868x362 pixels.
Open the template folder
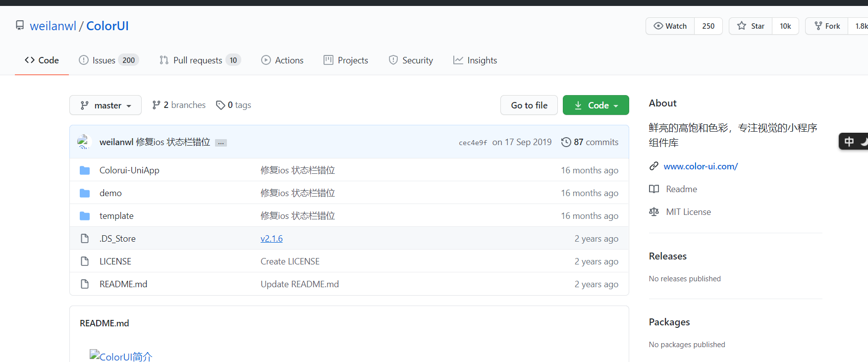[116, 216]
